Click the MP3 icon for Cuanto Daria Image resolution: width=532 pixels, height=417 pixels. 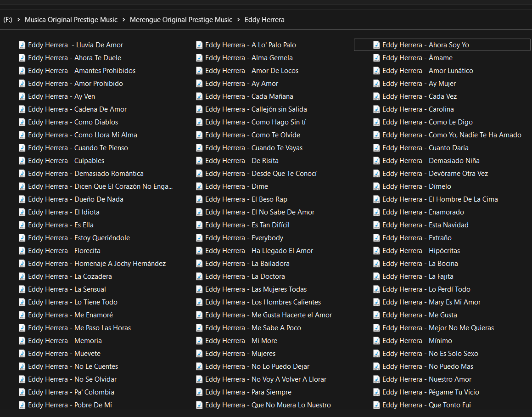[376, 148]
